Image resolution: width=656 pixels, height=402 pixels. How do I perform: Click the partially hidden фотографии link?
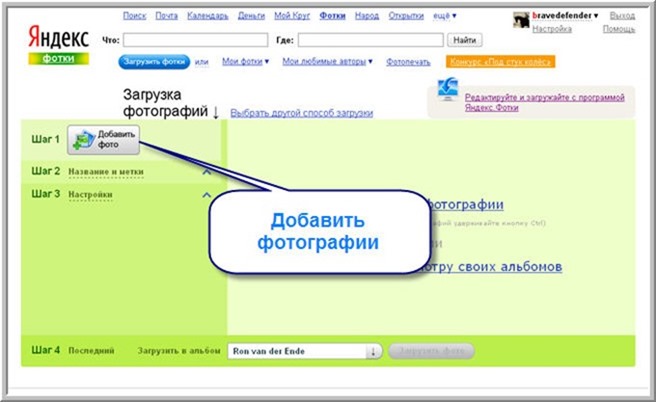point(465,205)
